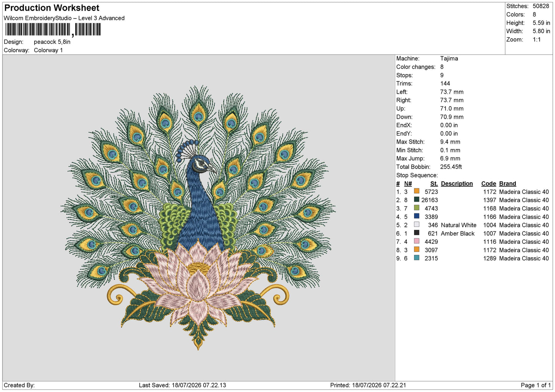Click thread code '1116'

click(x=490, y=241)
